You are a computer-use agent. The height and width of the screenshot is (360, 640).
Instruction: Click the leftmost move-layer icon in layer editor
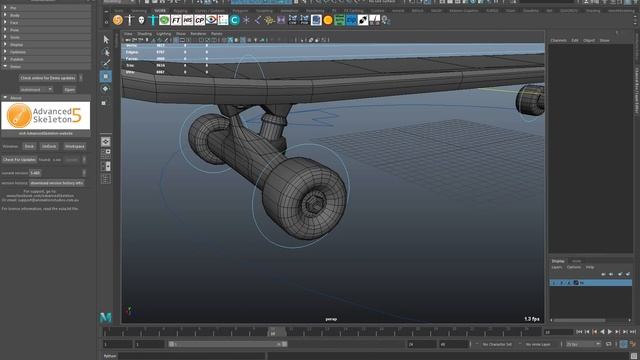click(603, 274)
